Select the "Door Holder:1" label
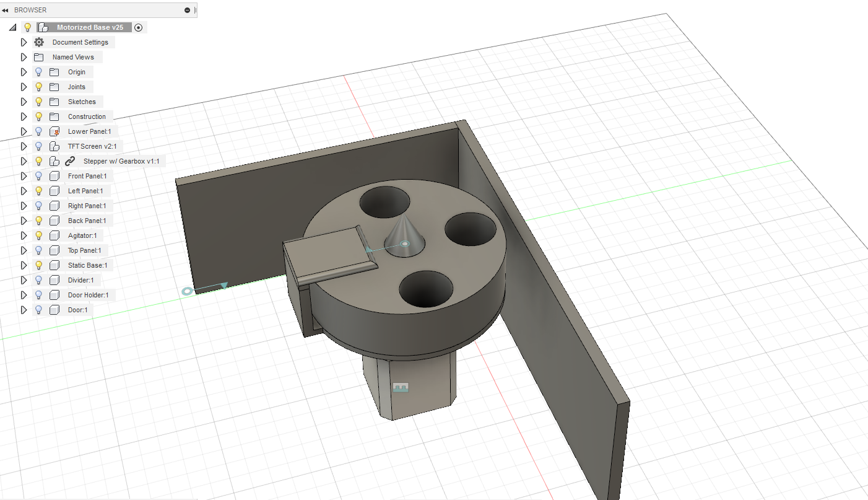The image size is (868, 500). click(x=89, y=295)
